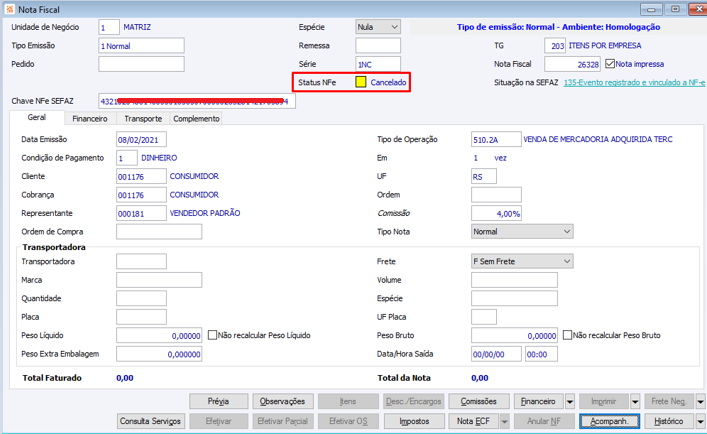Open the Complemento tab

tap(196, 119)
